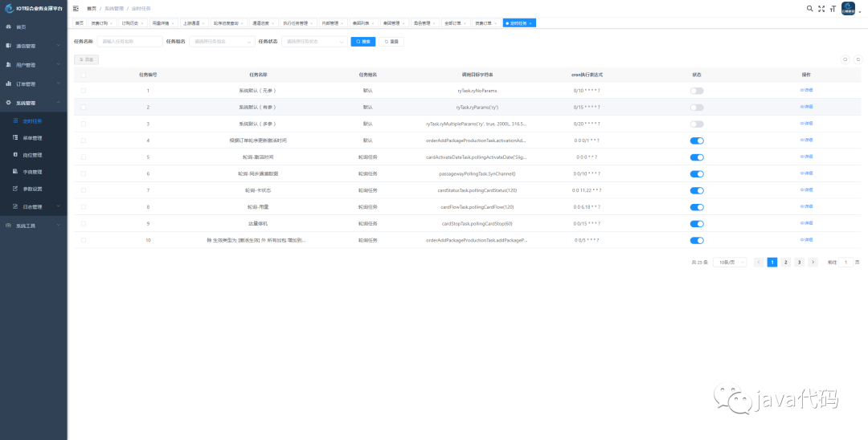Click the cardStopTask.pollingCardStop(60) cell
This screenshot has height=440, width=868.
477,223
